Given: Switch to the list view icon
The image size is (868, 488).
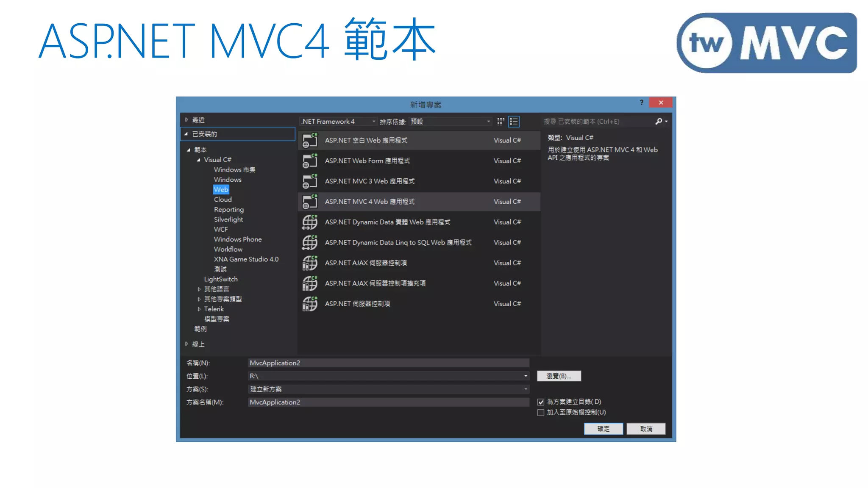Looking at the screenshot, I should 514,122.
